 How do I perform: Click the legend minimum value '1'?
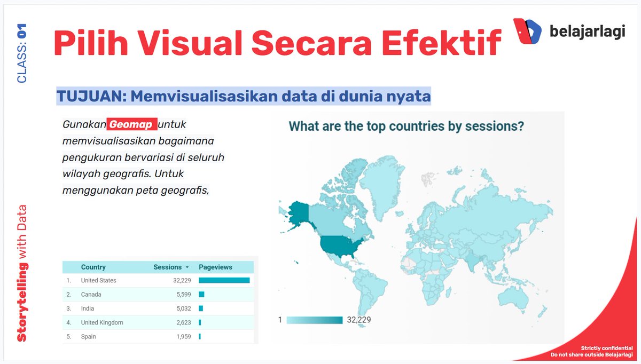pos(280,320)
